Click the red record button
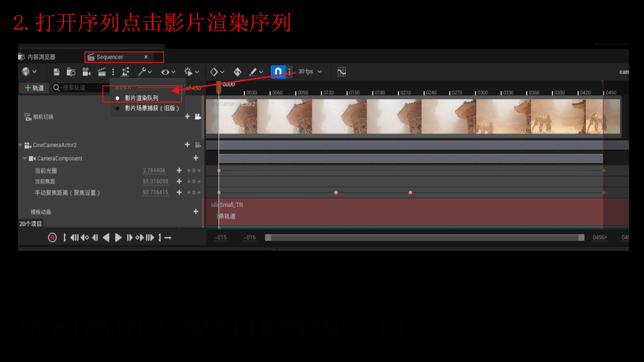644x362 pixels. coord(52,238)
